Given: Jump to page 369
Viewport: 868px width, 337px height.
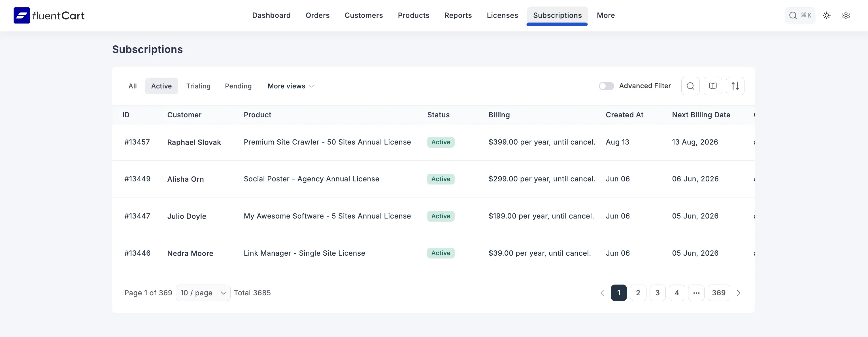Looking at the screenshot, I should (719, 293).
